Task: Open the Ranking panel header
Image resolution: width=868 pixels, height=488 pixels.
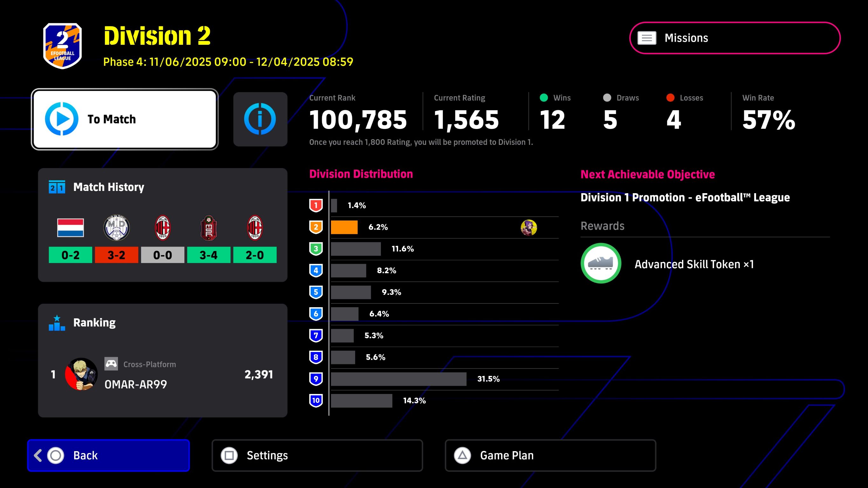Action: [94, 323]
